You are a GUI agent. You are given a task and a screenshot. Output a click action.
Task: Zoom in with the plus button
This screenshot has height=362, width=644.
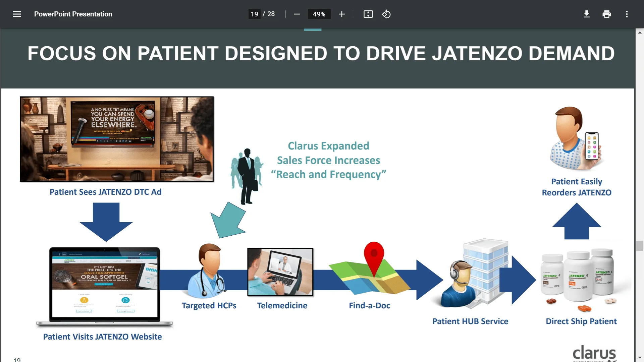tap(342, 14)
